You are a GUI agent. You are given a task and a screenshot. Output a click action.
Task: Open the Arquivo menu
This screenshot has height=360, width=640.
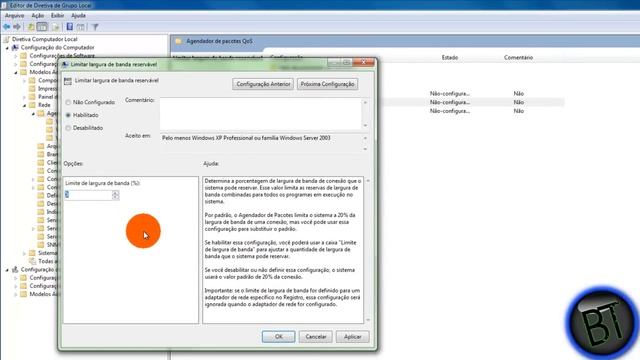coord(14,16)
